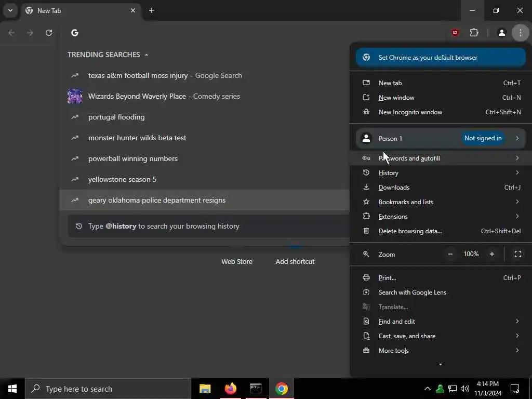
Task: Open the Windows Start menu
Action: (12, 389)
